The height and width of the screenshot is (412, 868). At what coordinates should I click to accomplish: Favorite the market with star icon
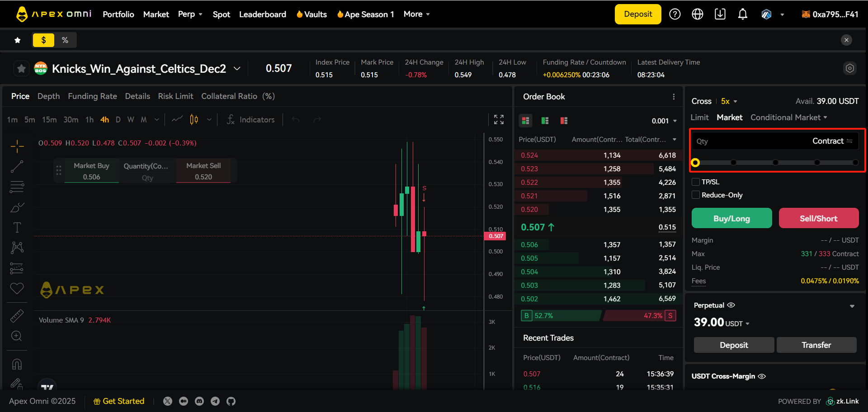[21, 69]
